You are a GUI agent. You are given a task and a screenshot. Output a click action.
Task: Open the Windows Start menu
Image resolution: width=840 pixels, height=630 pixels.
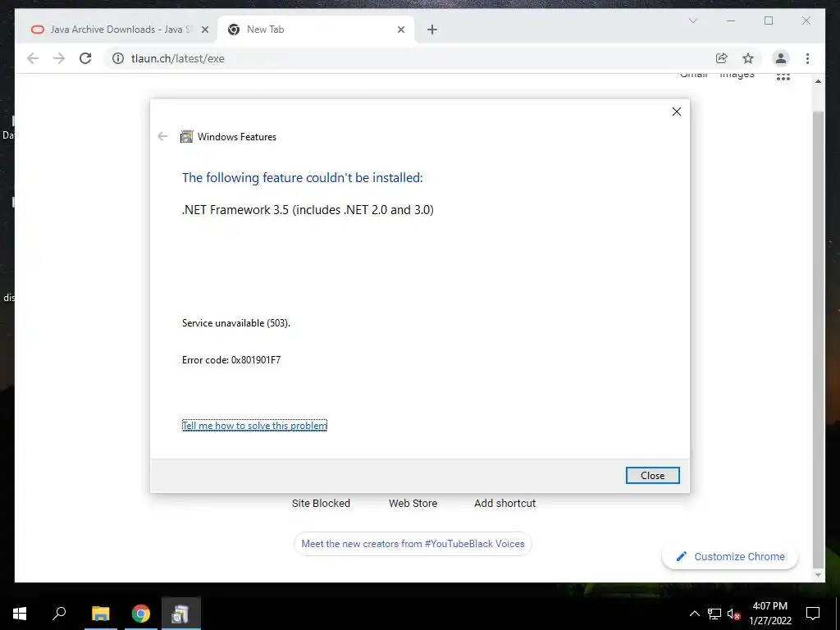[20, 614]
